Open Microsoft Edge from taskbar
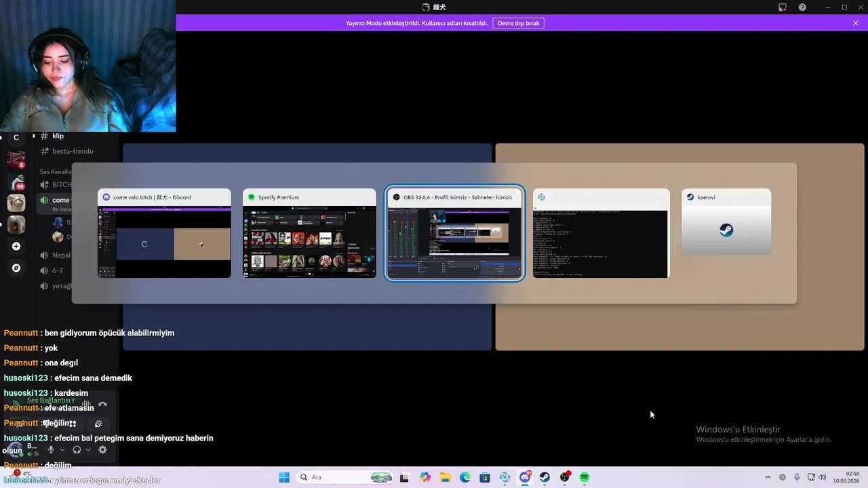Screen dimensions: 868x488 [x=465, y=477]
